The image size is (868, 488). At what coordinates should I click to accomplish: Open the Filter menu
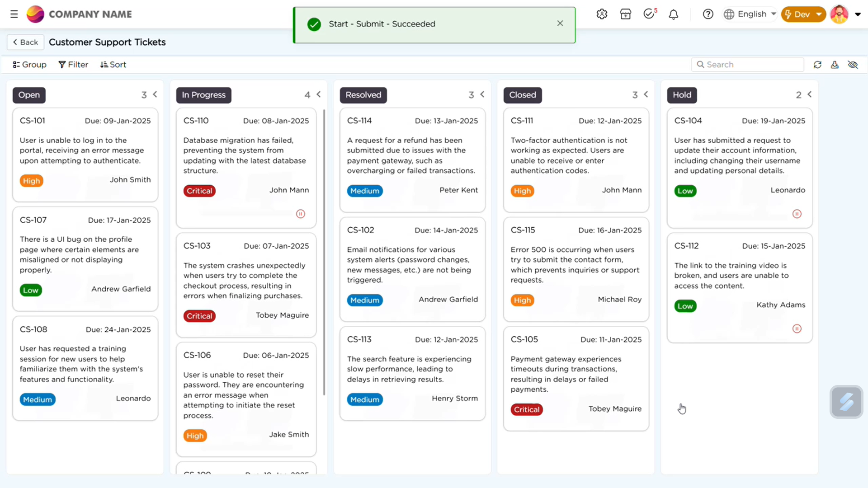point(73,64)
